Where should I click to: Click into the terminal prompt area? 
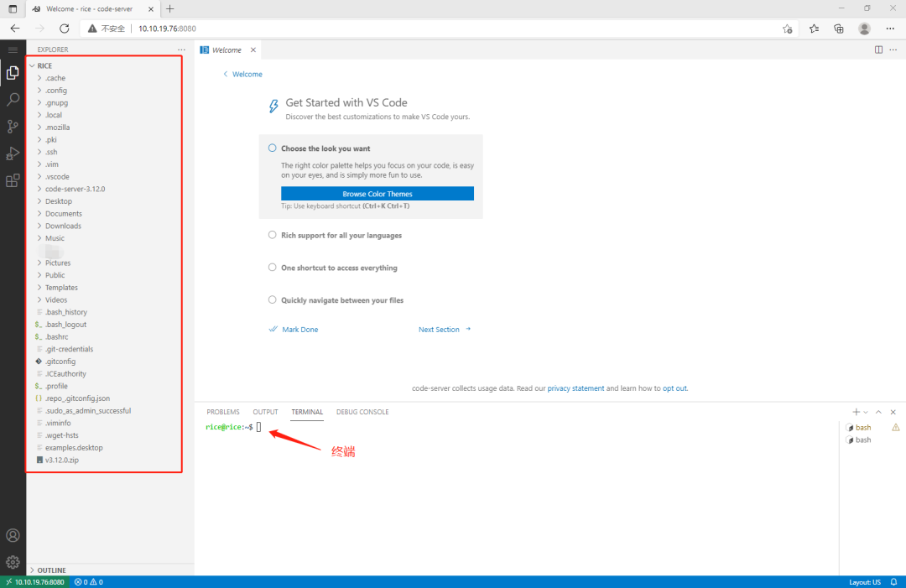click(x=259, y=428)
